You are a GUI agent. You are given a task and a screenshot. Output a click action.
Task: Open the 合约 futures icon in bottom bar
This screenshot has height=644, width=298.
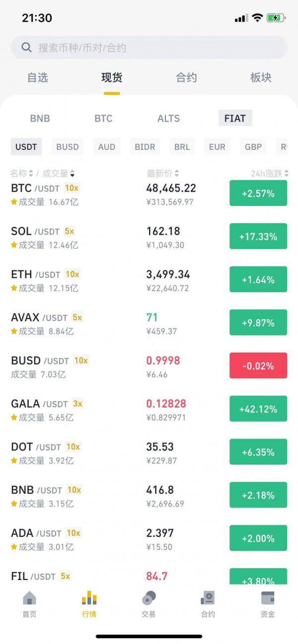208,598
